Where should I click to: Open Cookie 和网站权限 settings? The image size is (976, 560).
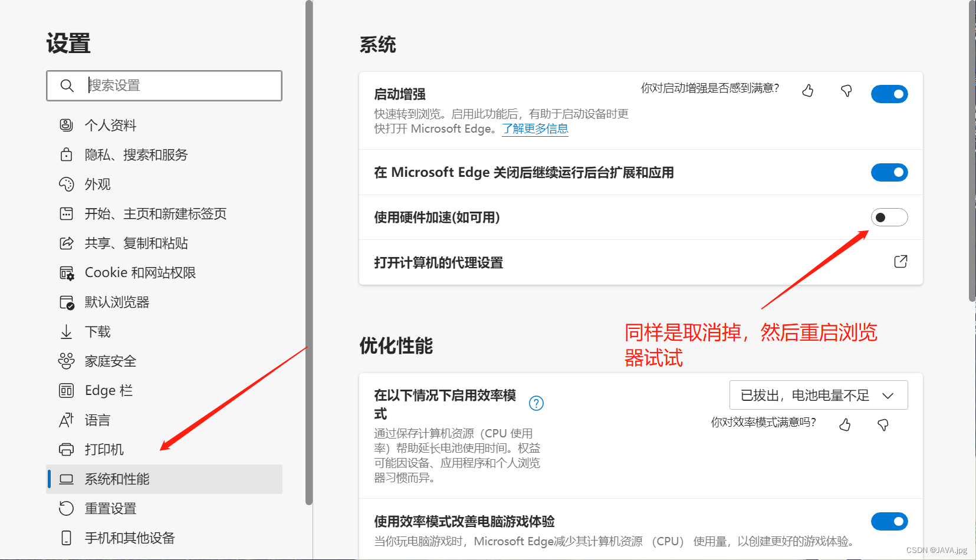(165, 272)
